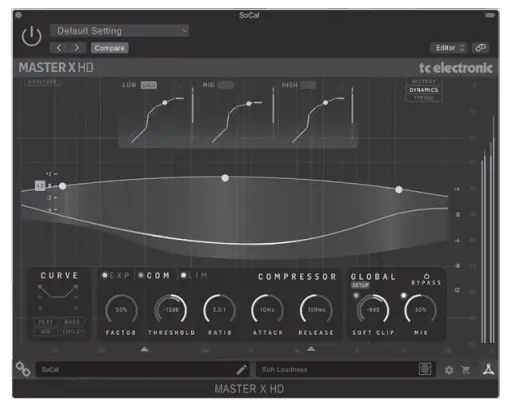Click the High band dynamics curve point
Image resolution: width=517 pixels, height=416 pixels.
pyautogui.click(x=326, y=103)
